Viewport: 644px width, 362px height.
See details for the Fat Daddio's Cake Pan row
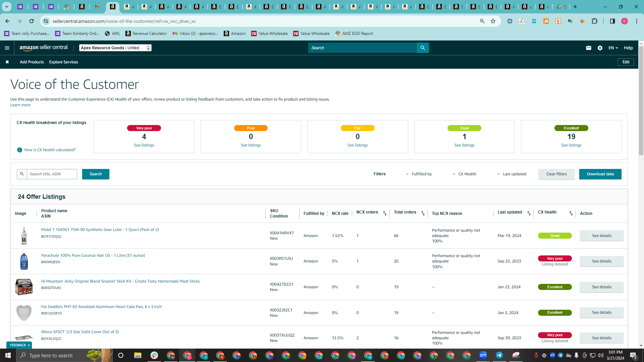coord(602,312)
